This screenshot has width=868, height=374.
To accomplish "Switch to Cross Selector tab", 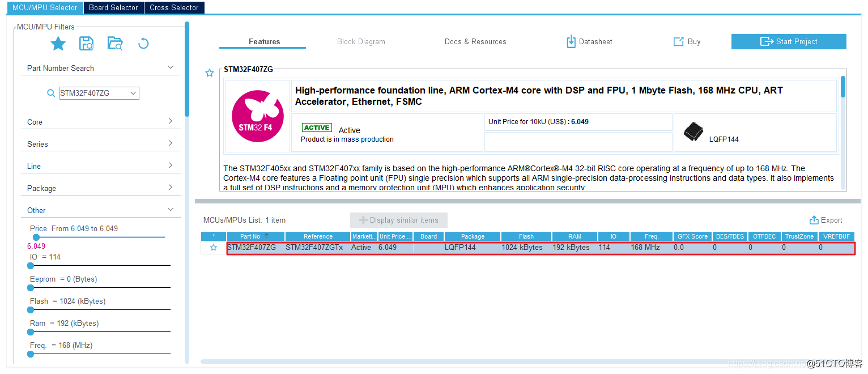I will pos(174,7).
